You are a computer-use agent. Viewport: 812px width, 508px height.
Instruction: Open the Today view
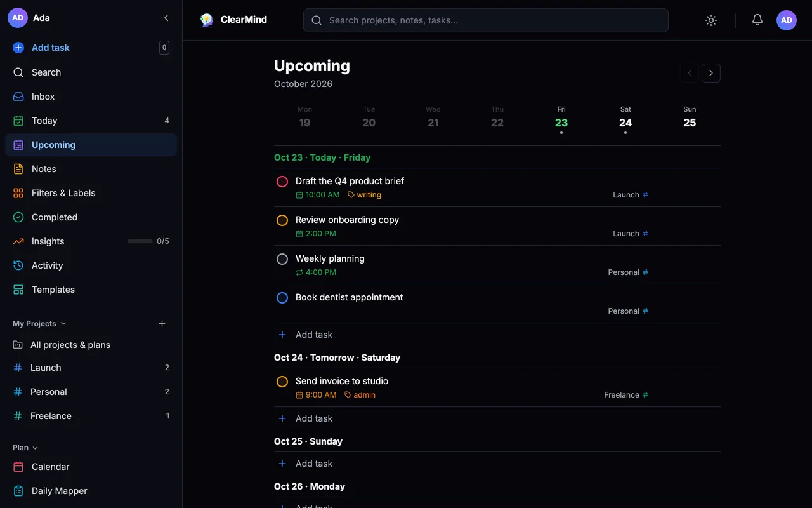coord(91,121)
